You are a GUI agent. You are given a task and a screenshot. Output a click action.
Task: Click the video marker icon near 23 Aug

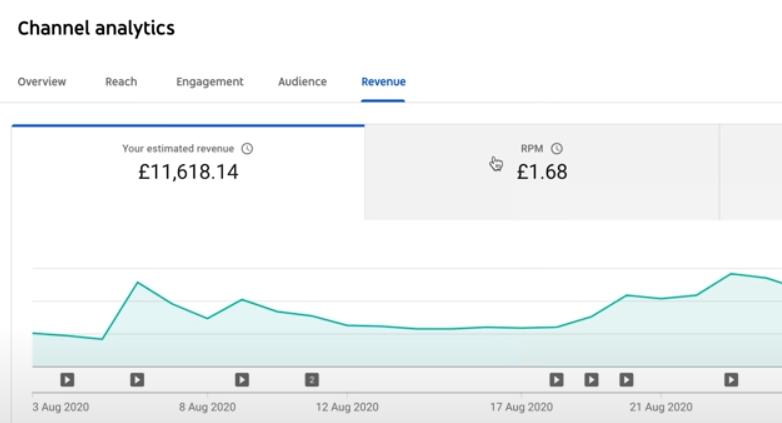point(731,380)
